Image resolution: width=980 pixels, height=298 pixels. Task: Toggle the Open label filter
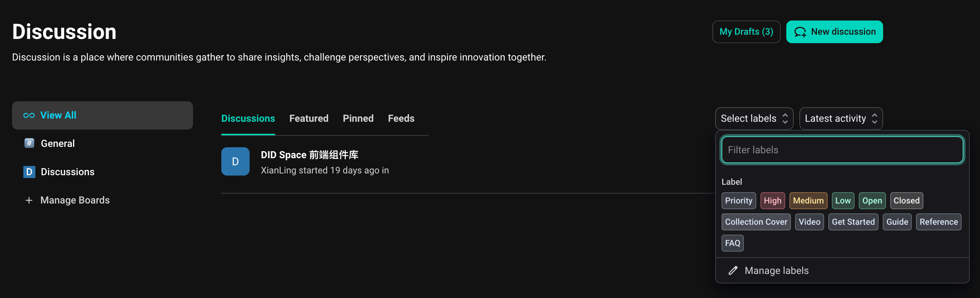871,201
